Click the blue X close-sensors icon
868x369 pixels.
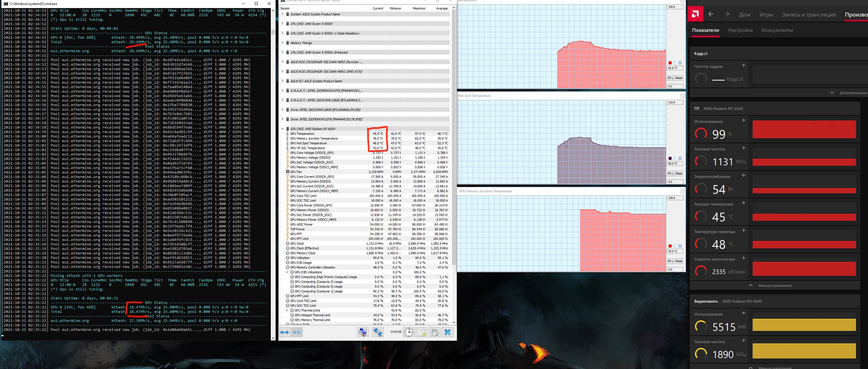pos(448,333)
